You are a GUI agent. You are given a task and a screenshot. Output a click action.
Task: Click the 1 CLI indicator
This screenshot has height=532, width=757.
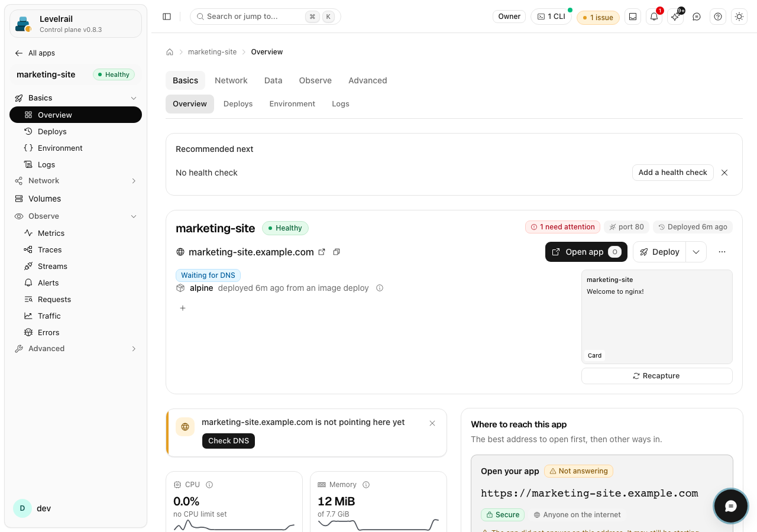[x=551, y=17]
